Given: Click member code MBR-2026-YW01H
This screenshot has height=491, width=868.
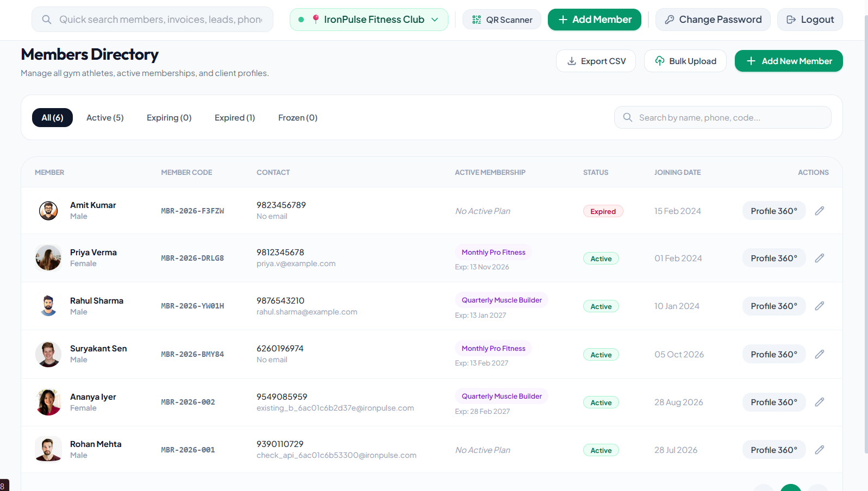Looking at the screenshot, I should (192, 306).
